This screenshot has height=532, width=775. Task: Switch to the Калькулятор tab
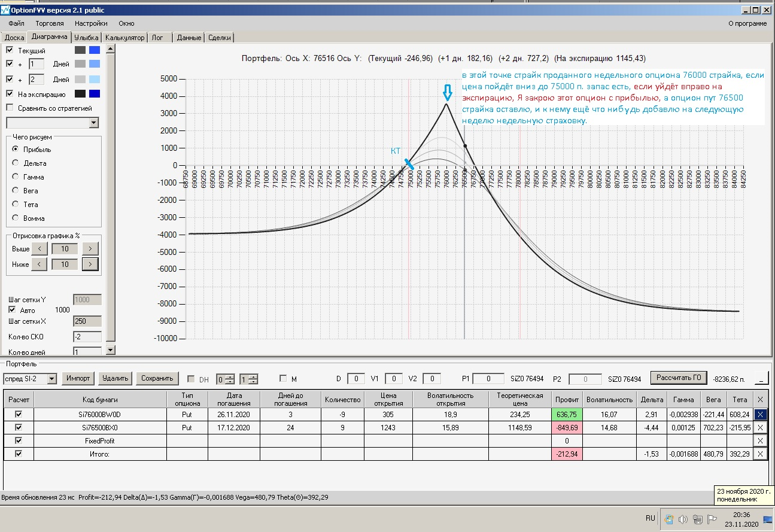coord(124,38)
